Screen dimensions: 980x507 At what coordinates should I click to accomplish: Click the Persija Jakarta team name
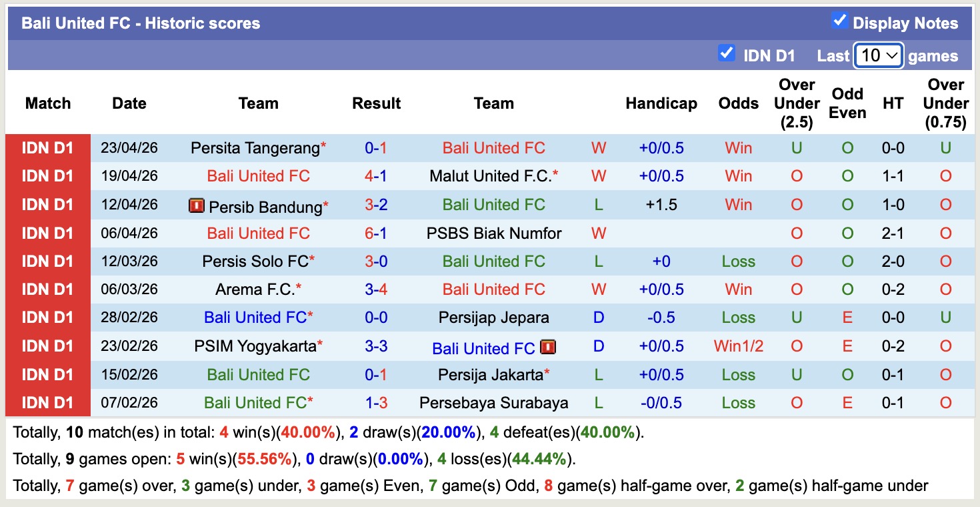(490, 375)
